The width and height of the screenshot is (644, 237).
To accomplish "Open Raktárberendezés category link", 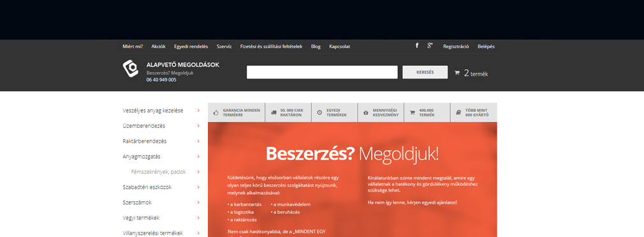I will click(x=145, y=141).
